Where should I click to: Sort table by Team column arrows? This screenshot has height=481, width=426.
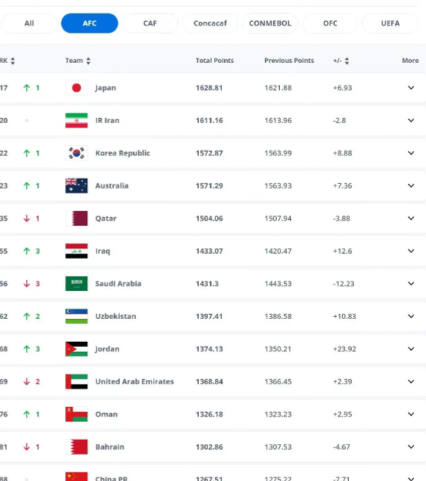[88, 61]
